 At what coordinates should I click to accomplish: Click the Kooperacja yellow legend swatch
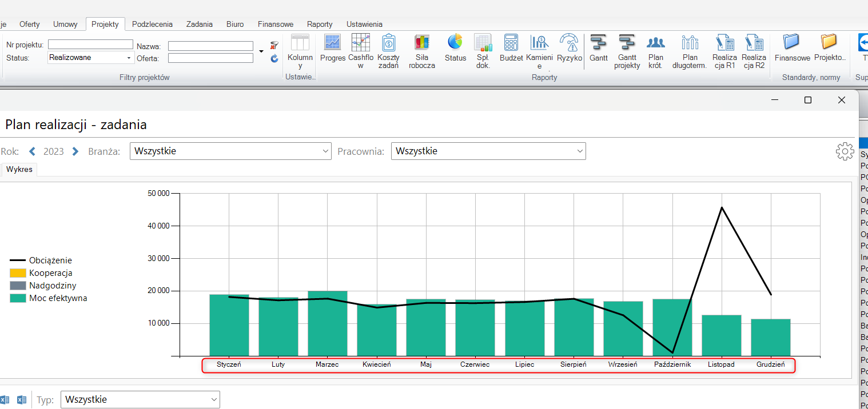pyautogui.click(x=18, y=273)
